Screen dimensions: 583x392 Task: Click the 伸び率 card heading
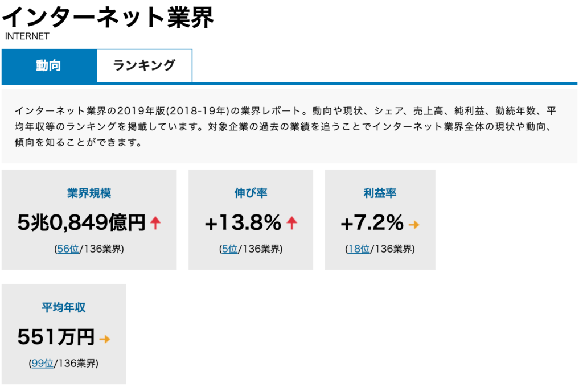click(250, 193)
